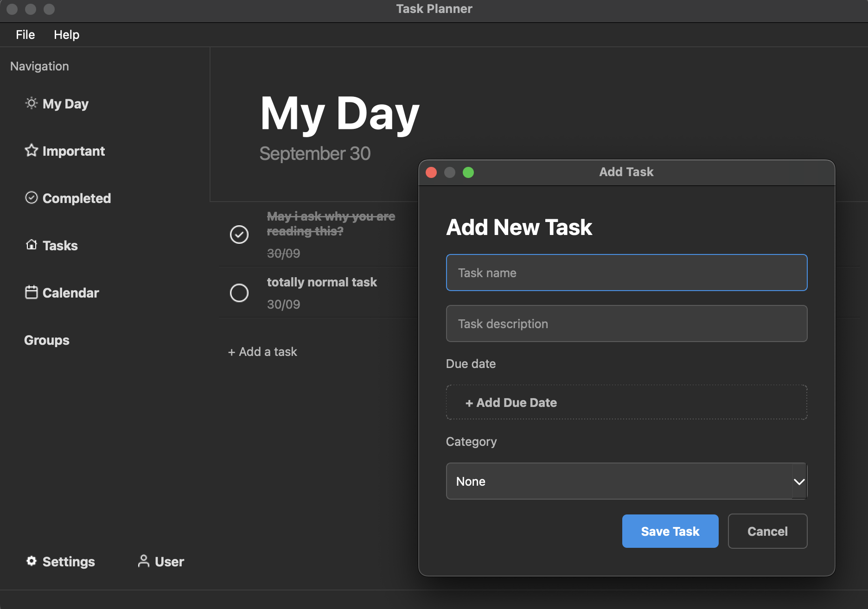868x609 pixels.
Task: Cancel the Add Task dialog
Action: [x=767, y=531]
